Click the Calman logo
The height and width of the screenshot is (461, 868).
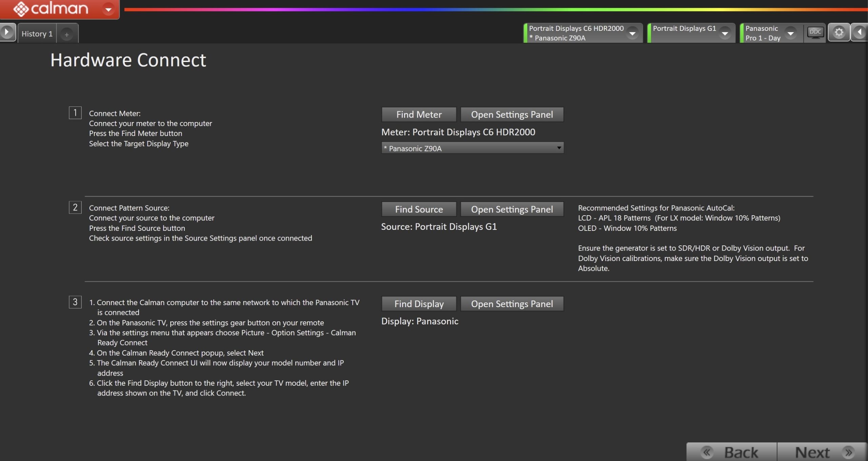coord(51,9)
